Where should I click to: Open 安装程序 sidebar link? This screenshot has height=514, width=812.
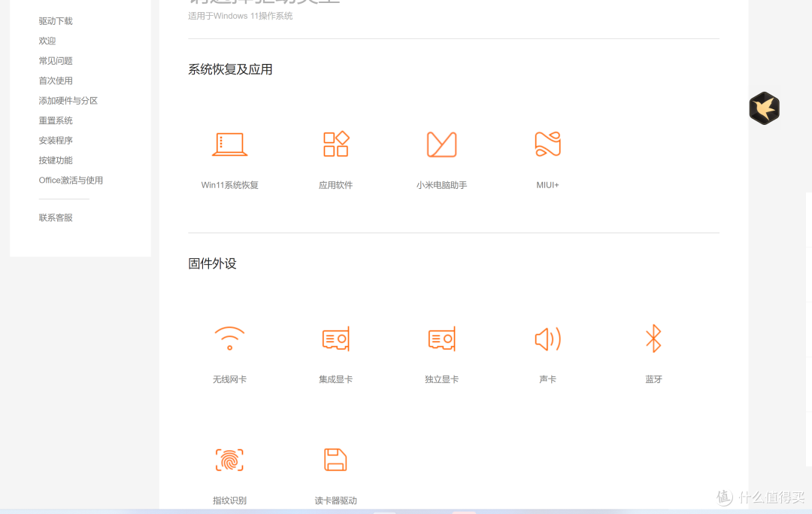coord(56,141)
